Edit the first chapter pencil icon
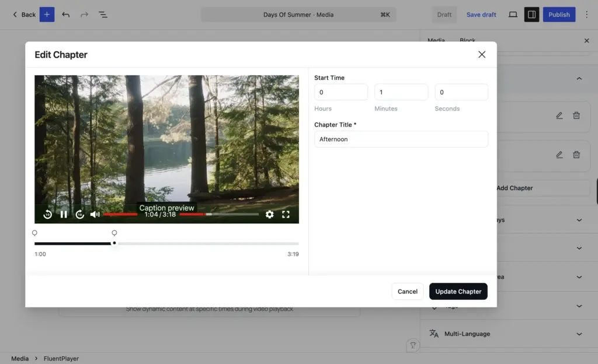The height and width of the screenshot is (364, 598). [559, 116]
